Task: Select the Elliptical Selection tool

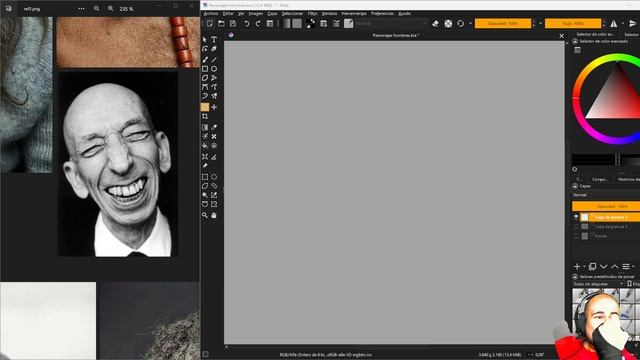Action: point(214,177)
